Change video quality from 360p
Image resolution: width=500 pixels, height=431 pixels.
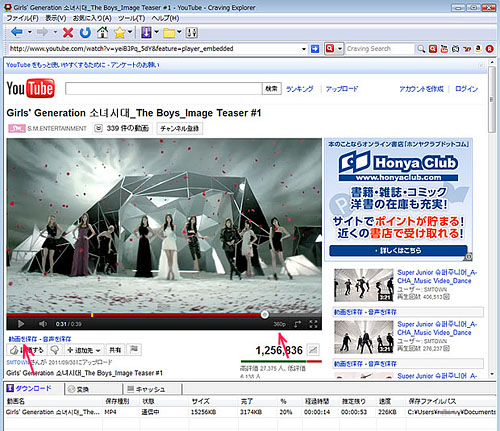[280, 324]
